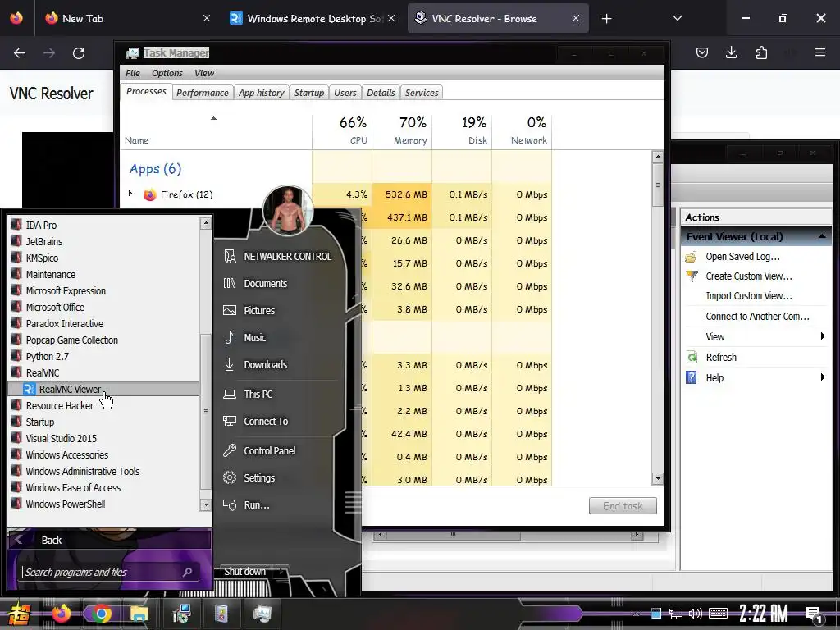
Task: Open Task Manager View menu
Action: pos(204,73)
